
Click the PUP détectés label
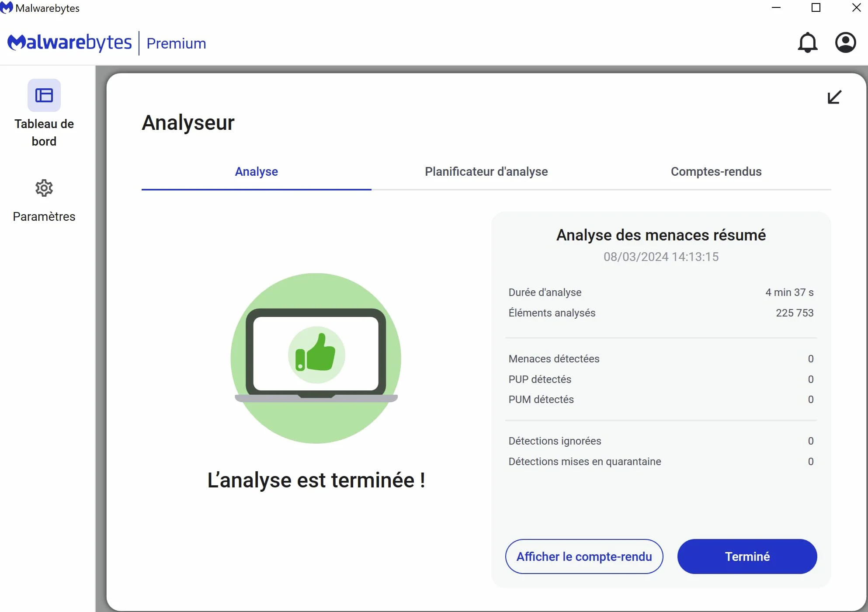click(x=540, y=379)
